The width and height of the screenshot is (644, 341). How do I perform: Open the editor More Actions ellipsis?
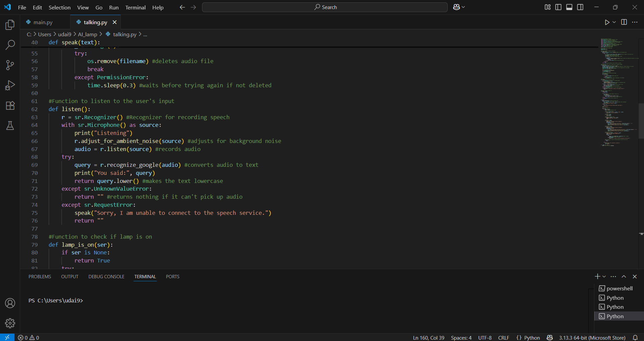(x=635, y=22)
